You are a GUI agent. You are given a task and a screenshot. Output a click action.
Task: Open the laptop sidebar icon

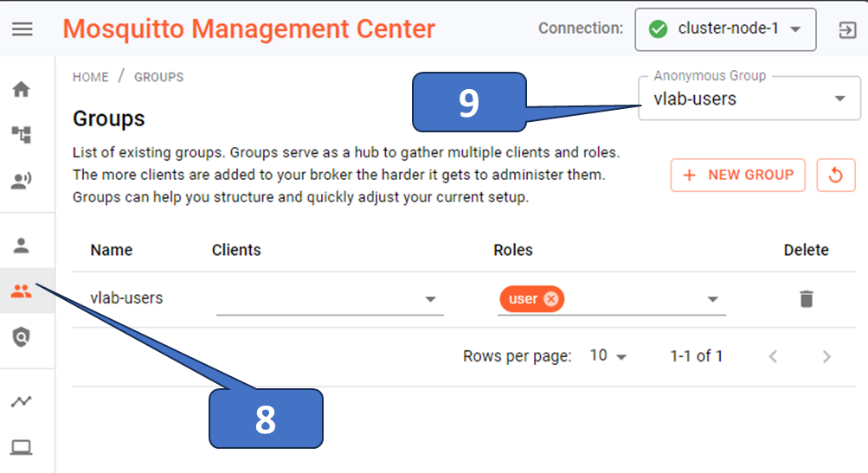[21, 447]
